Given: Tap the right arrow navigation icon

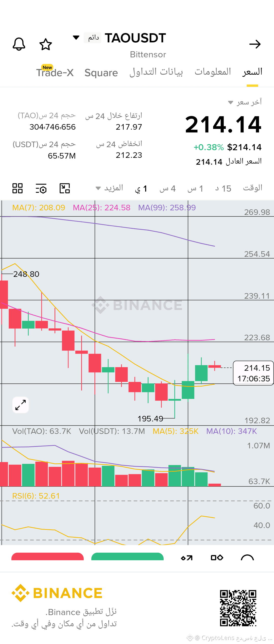Looking at the screenshot, I should [255, 44].
